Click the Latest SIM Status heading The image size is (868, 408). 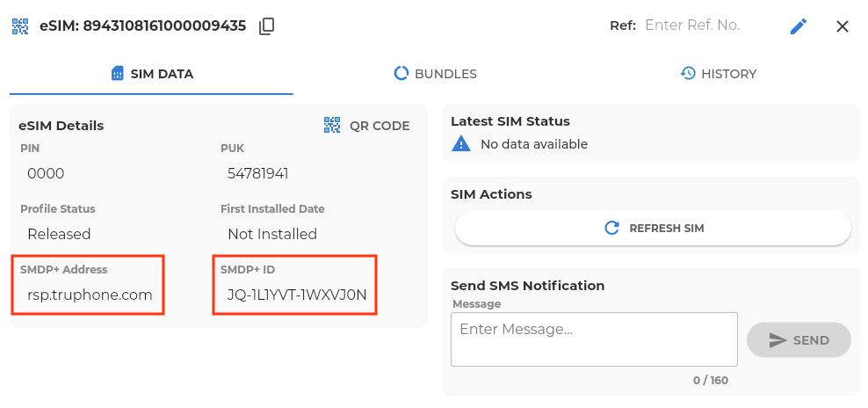pos(510,120)
